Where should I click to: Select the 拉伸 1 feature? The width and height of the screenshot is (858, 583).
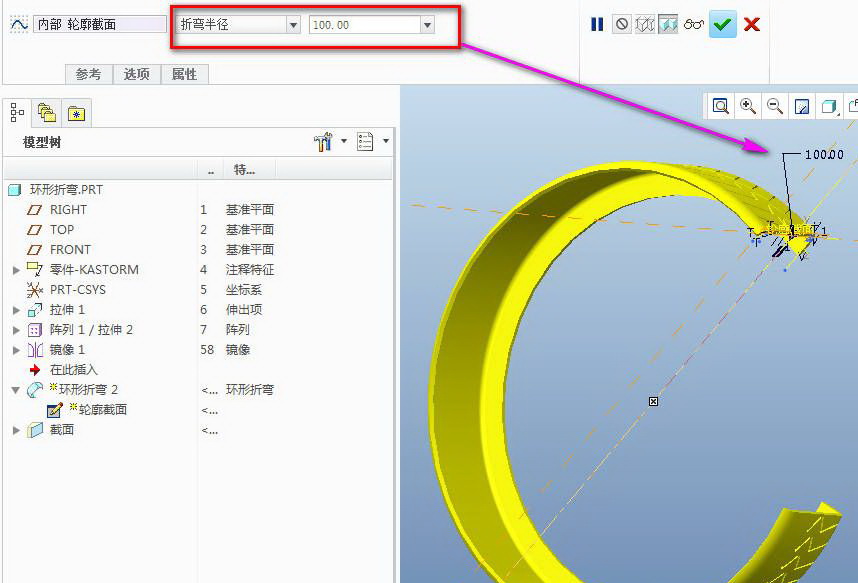[x=67, y=310]
